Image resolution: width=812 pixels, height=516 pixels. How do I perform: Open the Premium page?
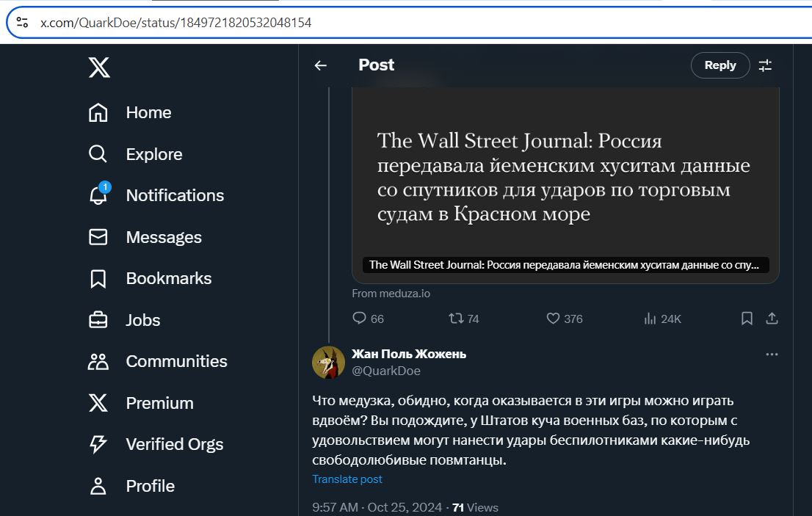pyautogui.click(x=141, y=403)
